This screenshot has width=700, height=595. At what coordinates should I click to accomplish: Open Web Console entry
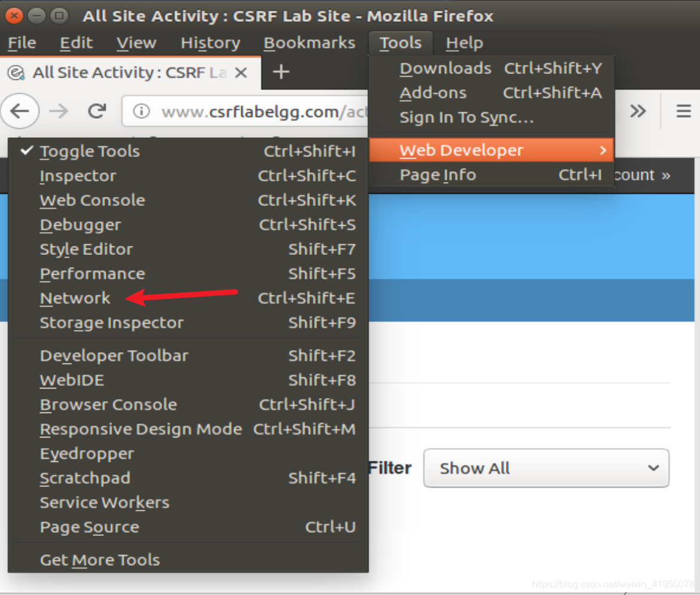188,201
